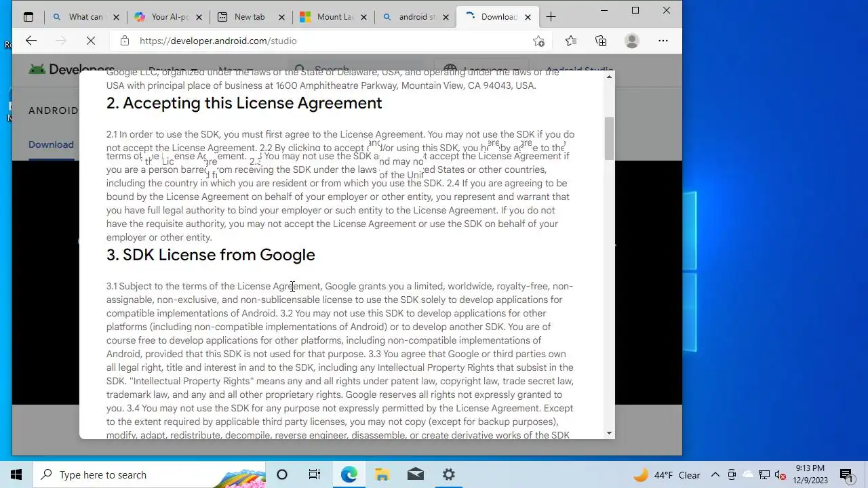Click heading '2. Accepting this License Agreement'
This screenshot has width=868, height=488.
(x=244, y=103)
